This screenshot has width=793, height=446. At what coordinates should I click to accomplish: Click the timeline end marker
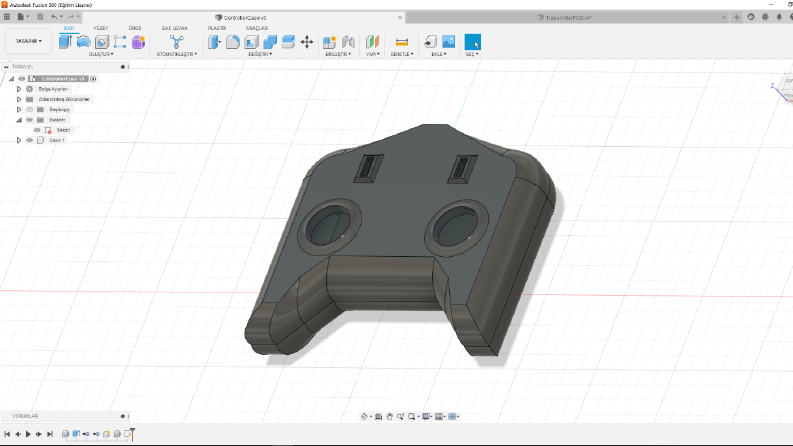tap(133, 434)
